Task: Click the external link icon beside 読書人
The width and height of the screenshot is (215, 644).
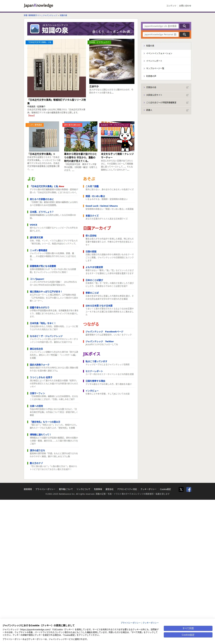Action: click(x=187, y=110)
